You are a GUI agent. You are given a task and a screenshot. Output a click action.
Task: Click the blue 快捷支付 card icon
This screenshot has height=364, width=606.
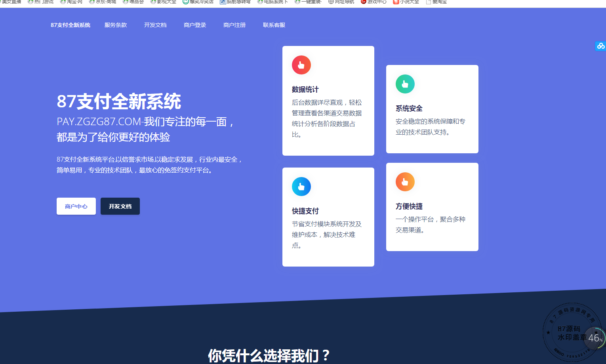click(301, 187)
